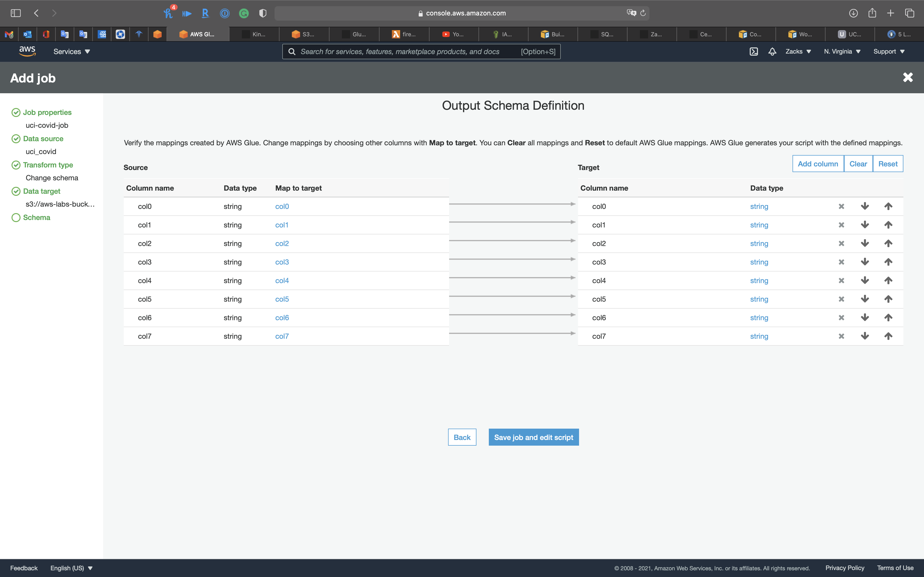924x577 pixels.
Task: Open the Job properties step
Action: (47, 113)
